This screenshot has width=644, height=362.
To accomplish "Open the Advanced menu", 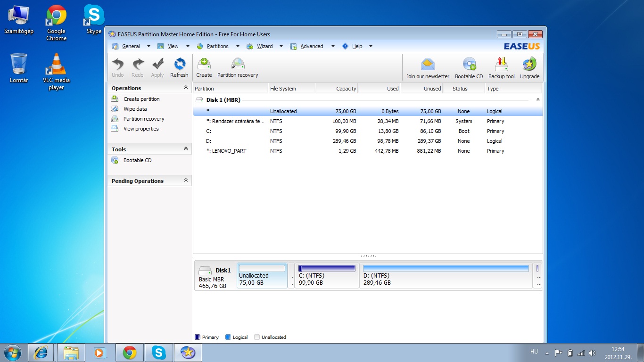I will [312, 46].
